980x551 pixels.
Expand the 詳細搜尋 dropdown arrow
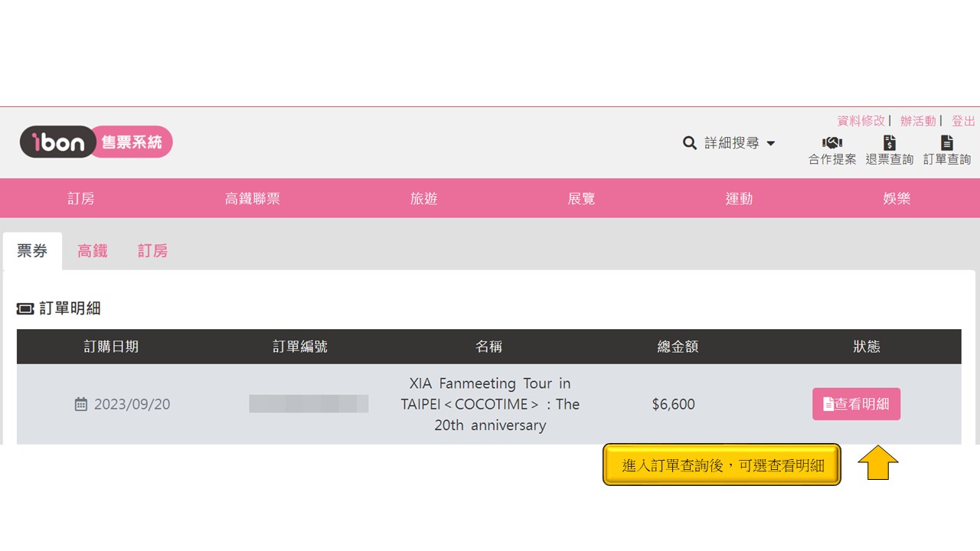point(771,143)
